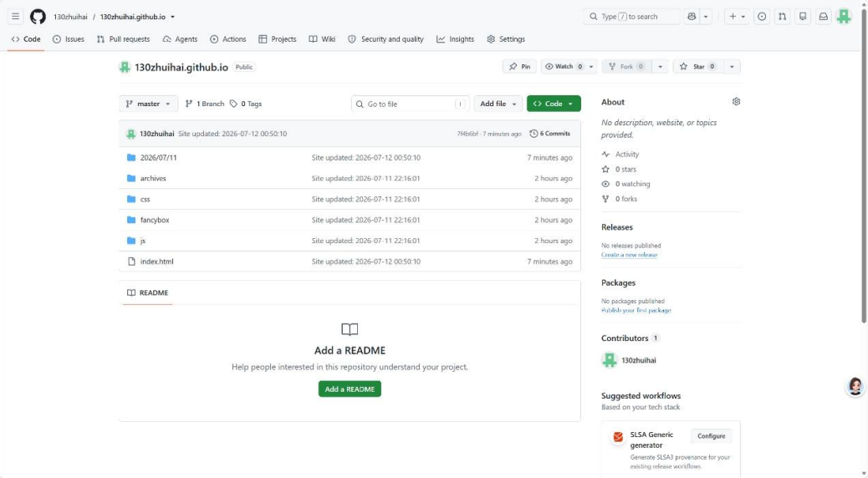
Task: Focus the Type / to search box
Action: [631, 17]
